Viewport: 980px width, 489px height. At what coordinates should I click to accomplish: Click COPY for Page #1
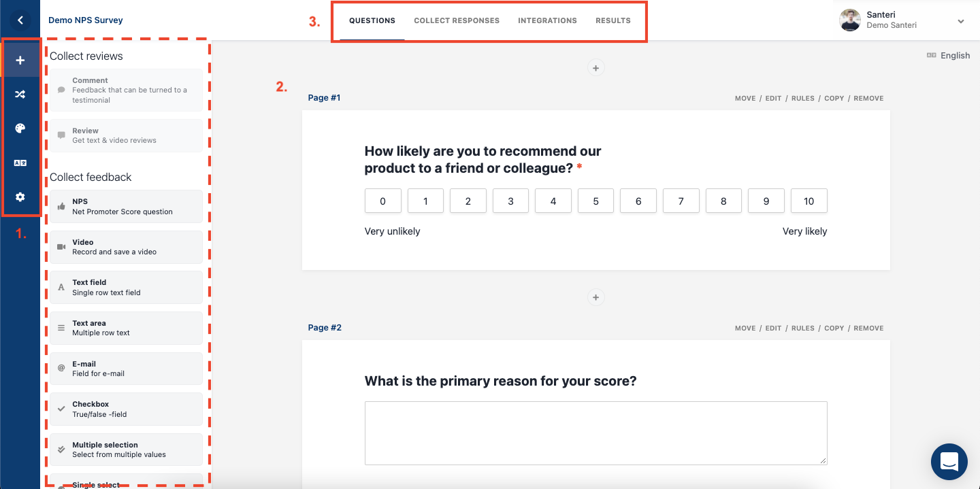tap(834, 99)
